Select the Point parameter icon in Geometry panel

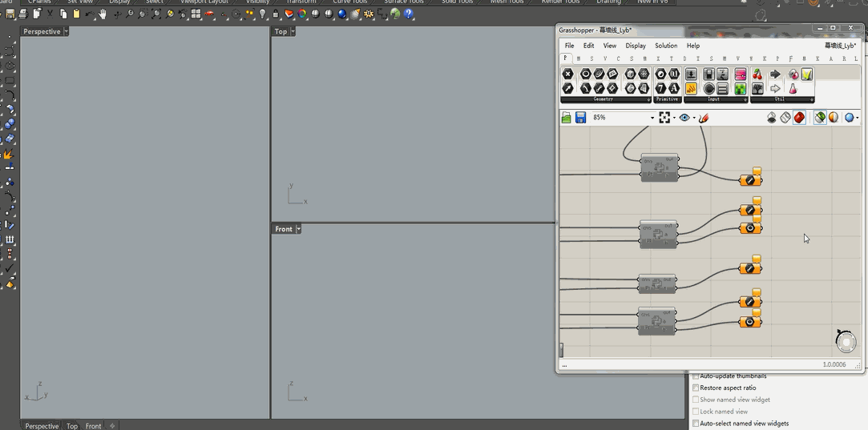point(568,74)
